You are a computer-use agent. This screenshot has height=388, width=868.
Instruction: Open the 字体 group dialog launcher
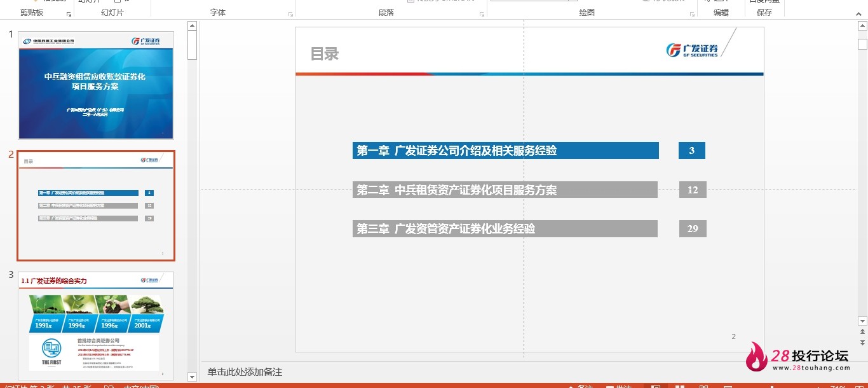290,13
